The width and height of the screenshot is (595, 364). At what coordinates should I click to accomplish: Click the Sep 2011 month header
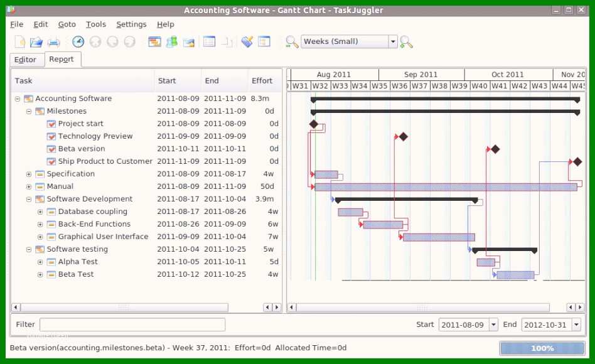[x=421, y=75]
